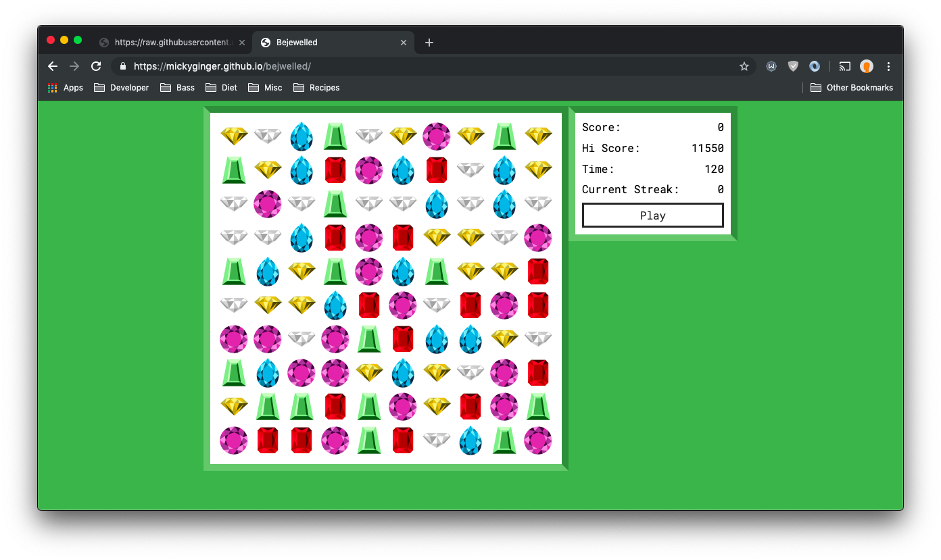Pick the only red gem in the eighth row

click(x=538, y=372)
